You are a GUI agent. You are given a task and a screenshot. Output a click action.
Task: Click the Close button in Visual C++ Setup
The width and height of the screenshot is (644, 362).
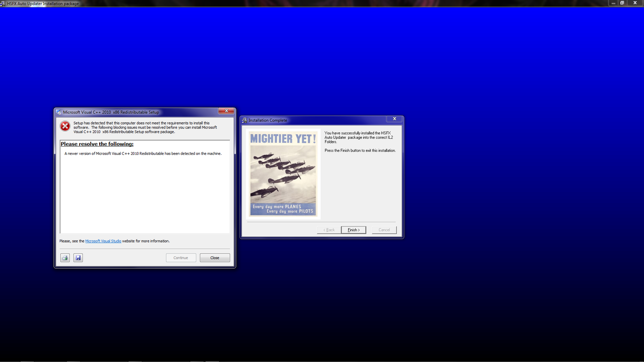215,258
